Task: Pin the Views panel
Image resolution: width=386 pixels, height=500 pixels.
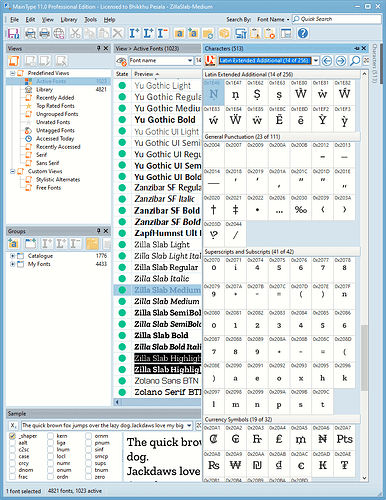Action: (x=99, y=48)
